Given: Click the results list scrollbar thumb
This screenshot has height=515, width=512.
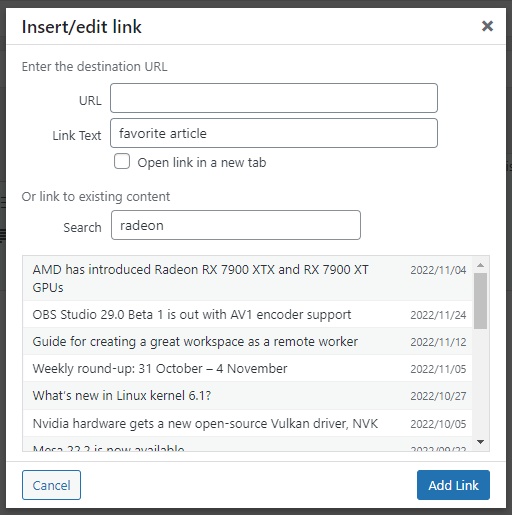Looking at the screenshot, I should (x=480, y=301).
